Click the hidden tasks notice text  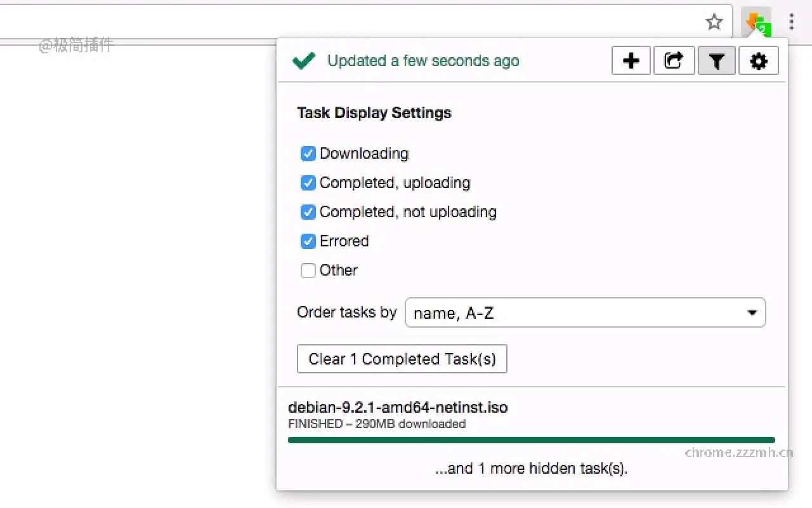(x=531, y=469)
